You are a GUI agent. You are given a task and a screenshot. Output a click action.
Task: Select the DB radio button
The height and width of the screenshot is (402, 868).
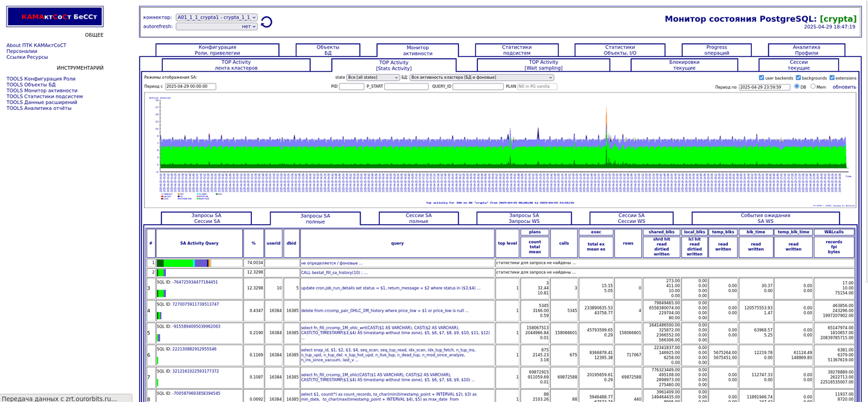796,87
